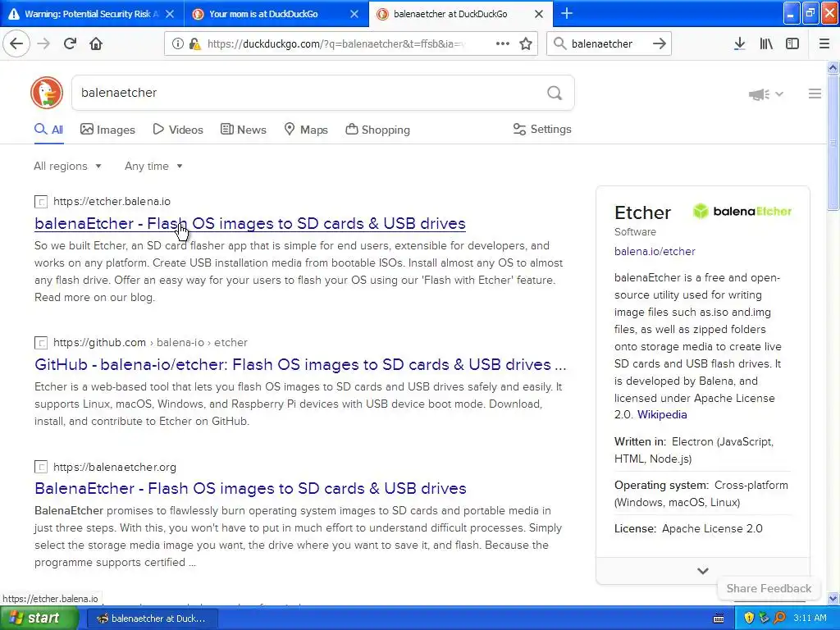Open the All regions dropdown
This screenshot has width=840, height=630.
pos(67,166)
